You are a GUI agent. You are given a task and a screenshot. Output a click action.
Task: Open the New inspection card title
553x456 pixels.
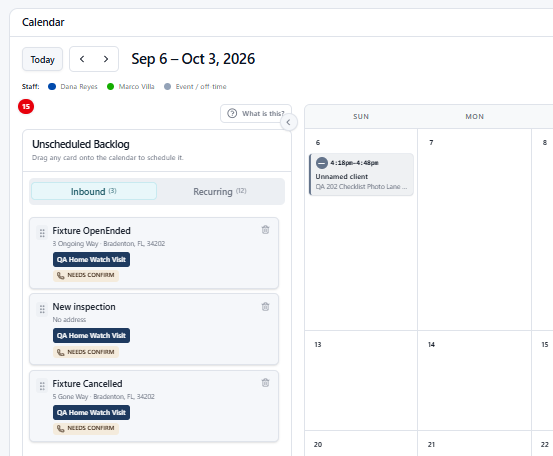pos(84,307)
